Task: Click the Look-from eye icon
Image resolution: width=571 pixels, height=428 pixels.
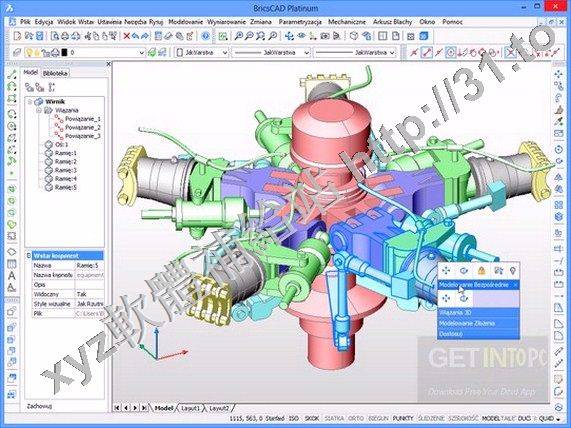Action: point(302,36)
